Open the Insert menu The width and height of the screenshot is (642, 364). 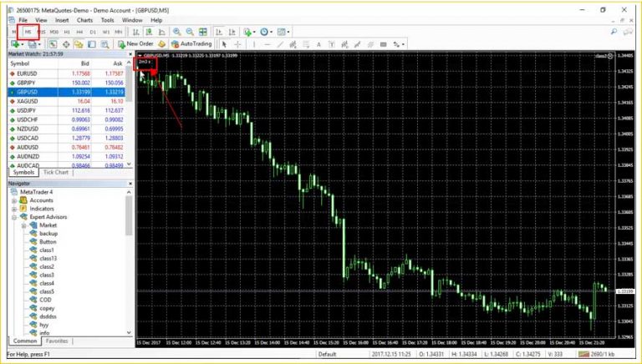(x=62, y=20)
